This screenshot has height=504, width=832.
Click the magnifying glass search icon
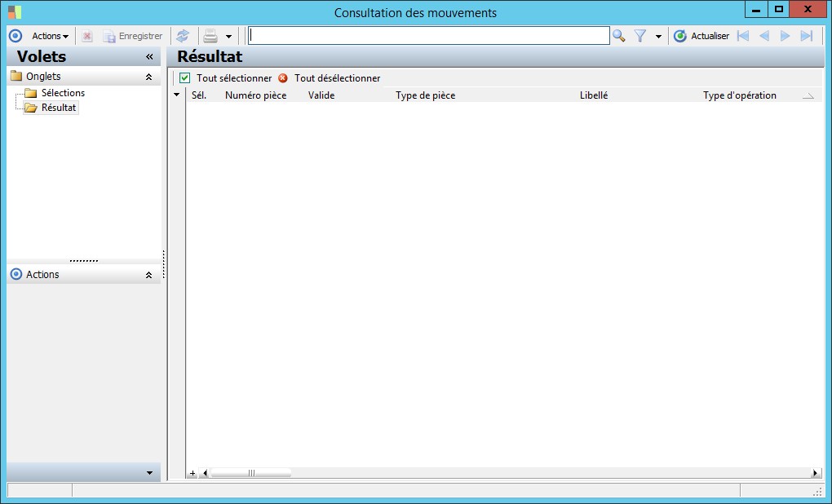[618, 36]
